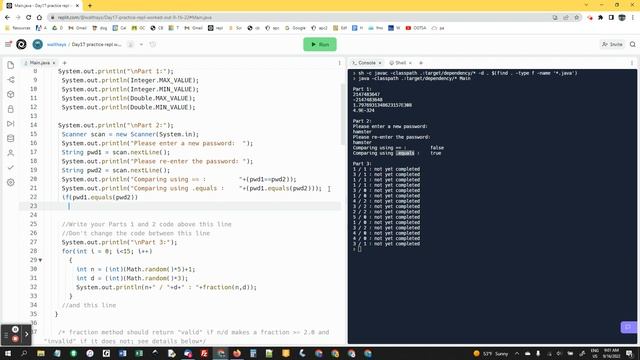Open the chat bubble button in the console corner
Viewport: 640px width, 360px height.
pos(628,327)
